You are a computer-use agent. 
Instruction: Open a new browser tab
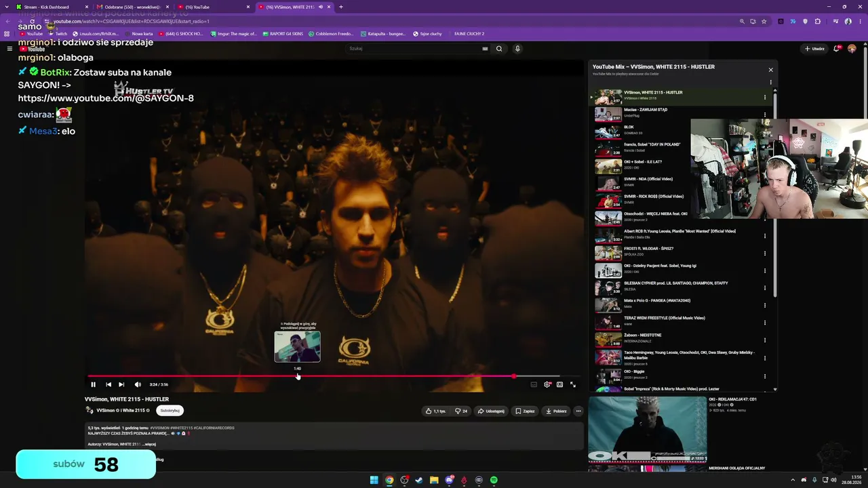[341, 7]
